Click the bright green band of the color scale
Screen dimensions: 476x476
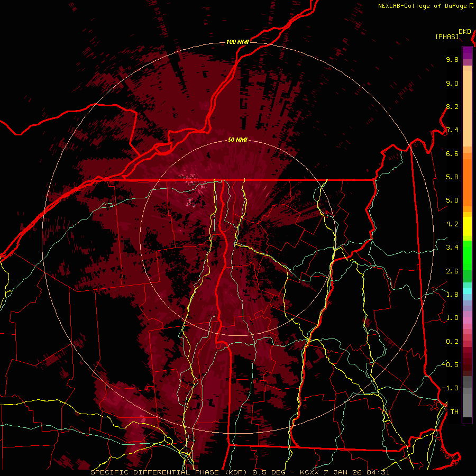coord(467,255)
